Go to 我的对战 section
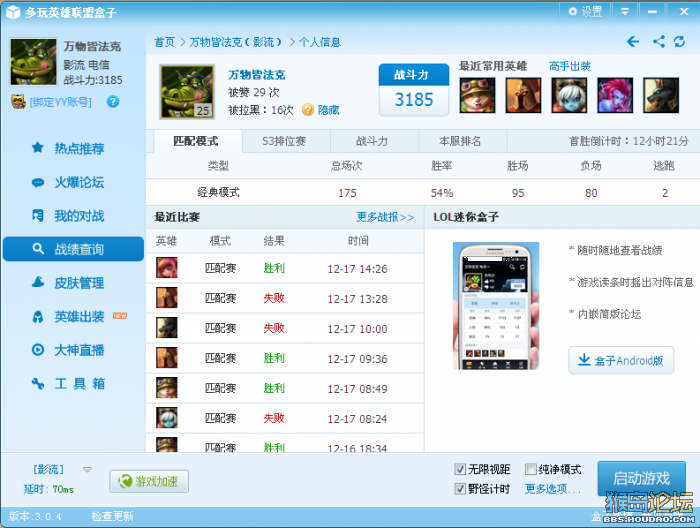The width and height of the screenshot is (700, 528). [x=79, y=216]
